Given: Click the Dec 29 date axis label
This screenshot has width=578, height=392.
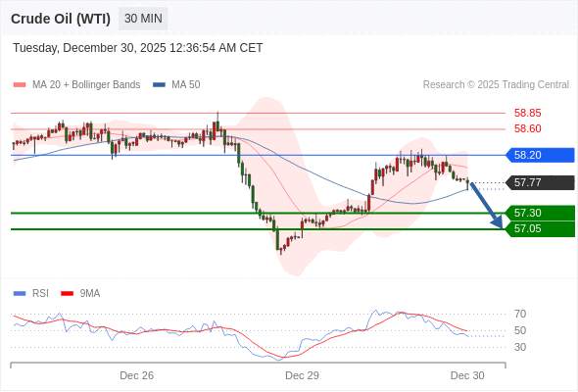Looking at the screenshot, I should 302,375.
